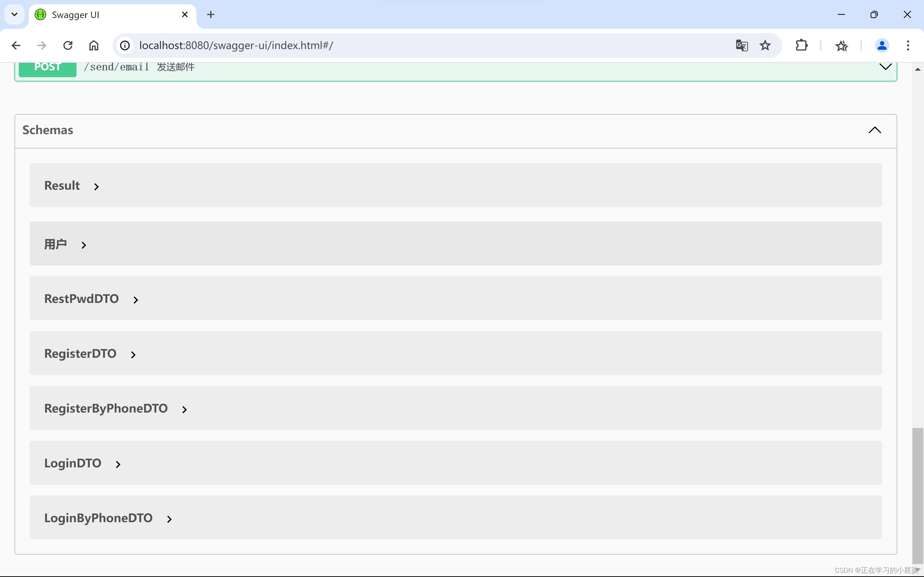Open the browser extensions menu
The height and width of the screenshot is (577, 924).
(x=801, y=45)
